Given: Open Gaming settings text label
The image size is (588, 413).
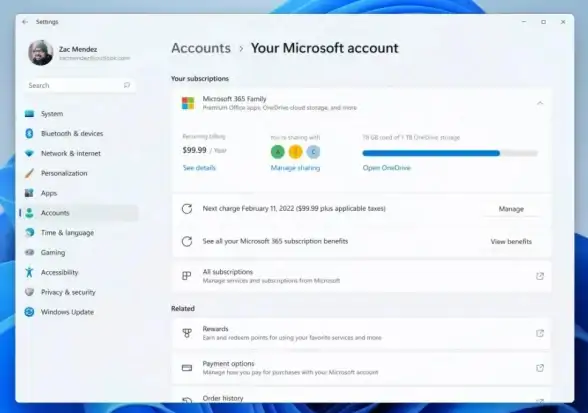Looking at the screenshot, I should (53, 252).
